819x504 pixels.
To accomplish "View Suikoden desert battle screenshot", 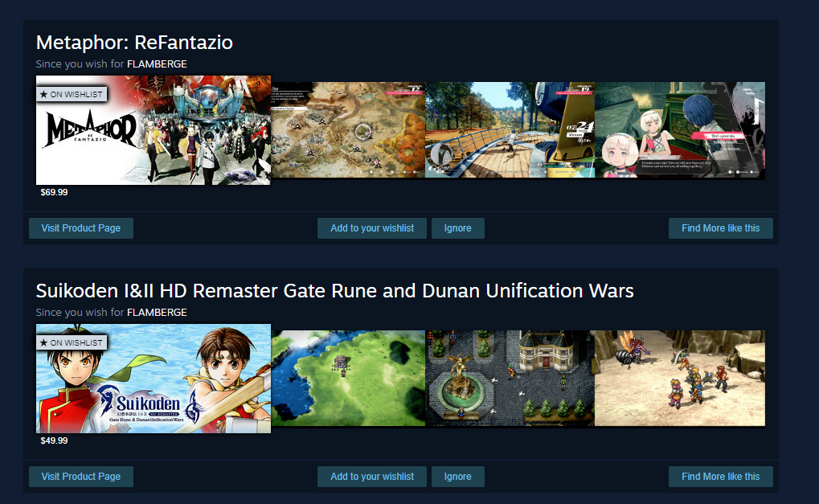I will point(680,378).
